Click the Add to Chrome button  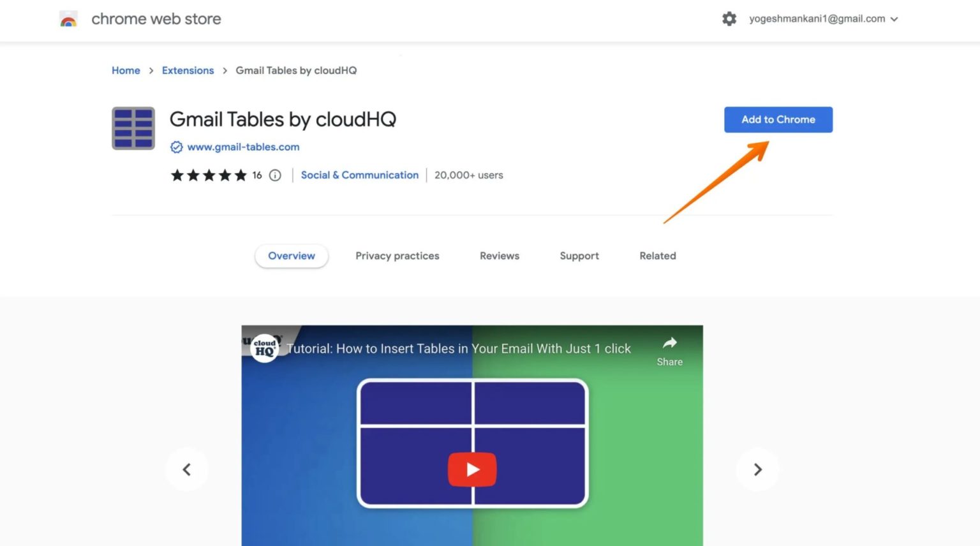778,119
